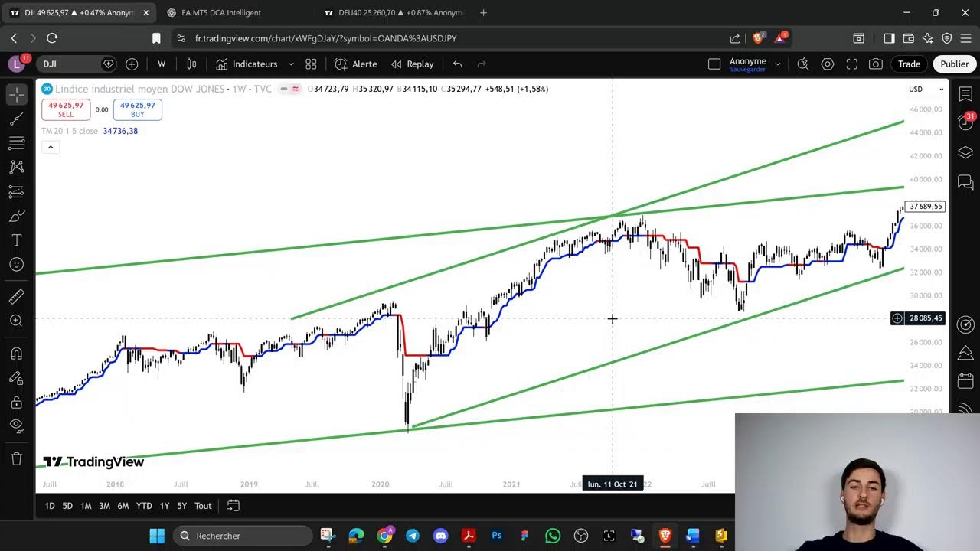Open the object tree layers panel
This screenshot has height=551, width=980.
pyautogui.click(x=965, y=152)
